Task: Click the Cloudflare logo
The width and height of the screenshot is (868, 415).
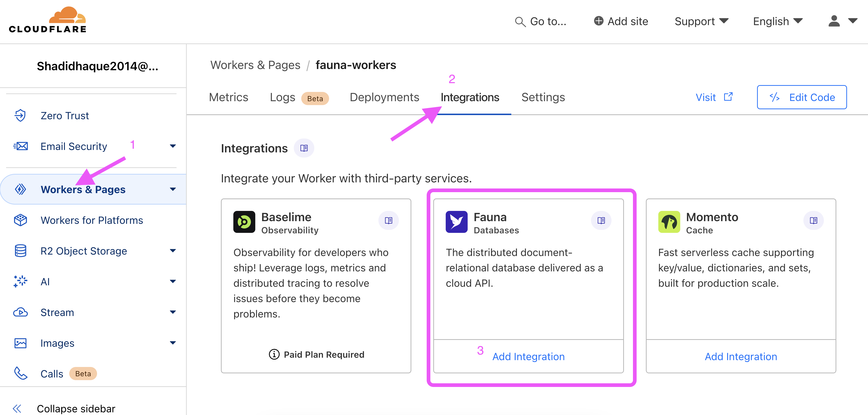Action: coord(48,20)
